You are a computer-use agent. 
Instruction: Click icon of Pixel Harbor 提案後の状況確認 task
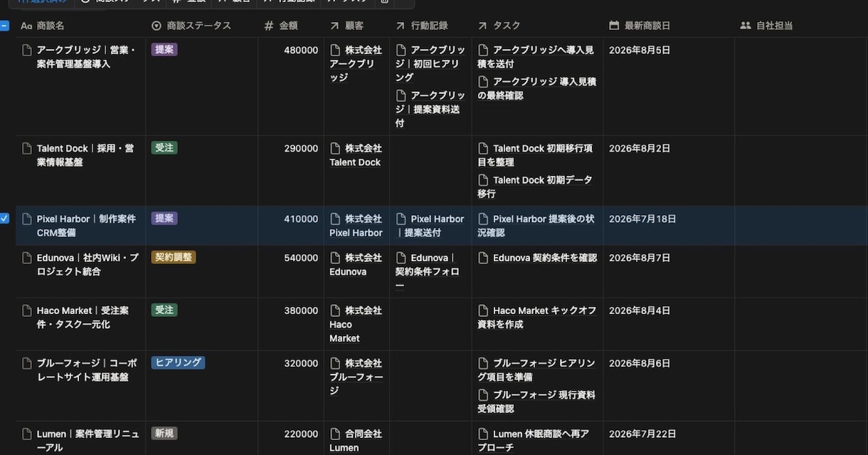pos(483,219)
